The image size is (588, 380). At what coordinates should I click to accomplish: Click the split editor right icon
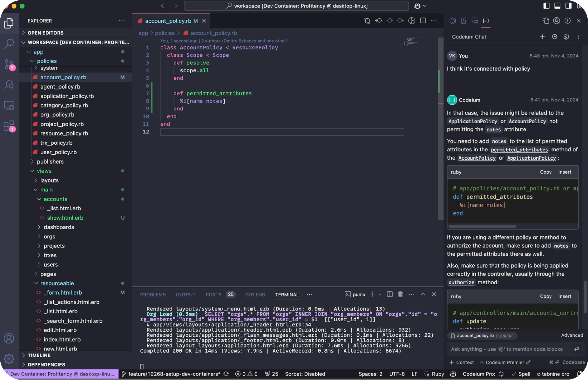pos(423,21)
